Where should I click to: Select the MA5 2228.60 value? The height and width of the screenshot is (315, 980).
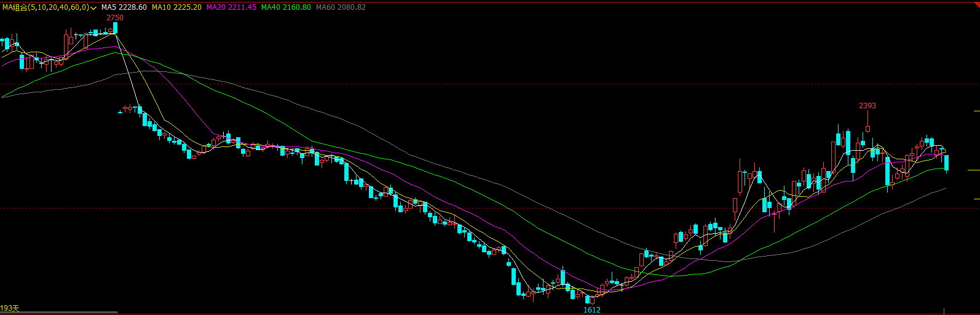(x=124, y=7)
